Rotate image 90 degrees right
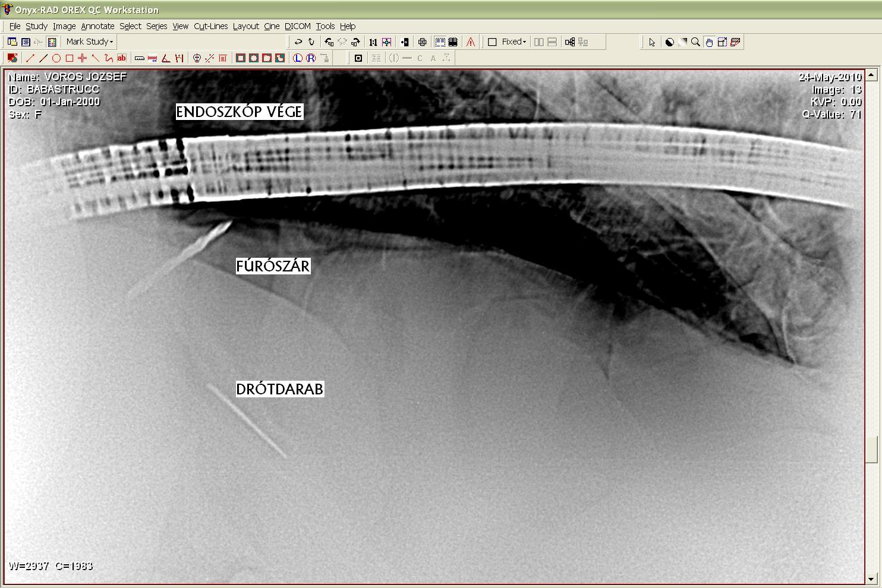This screenshot has width=882, height=588. 355,42
